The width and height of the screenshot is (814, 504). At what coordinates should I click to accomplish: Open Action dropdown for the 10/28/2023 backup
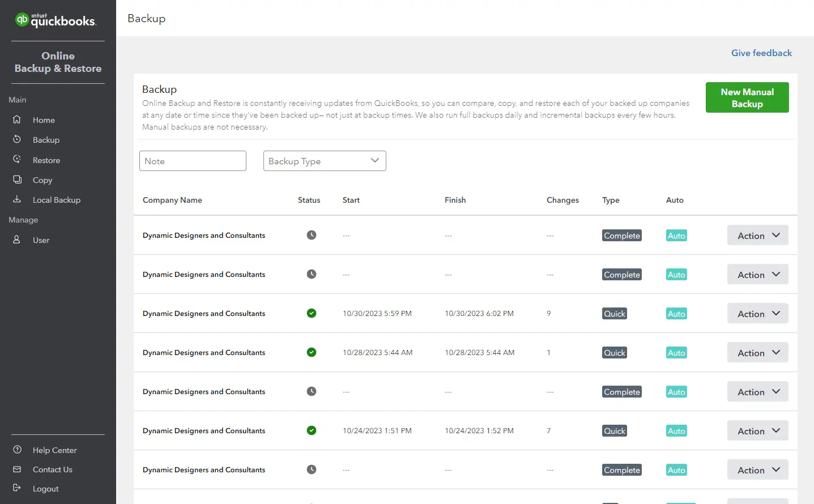[758, 353]
